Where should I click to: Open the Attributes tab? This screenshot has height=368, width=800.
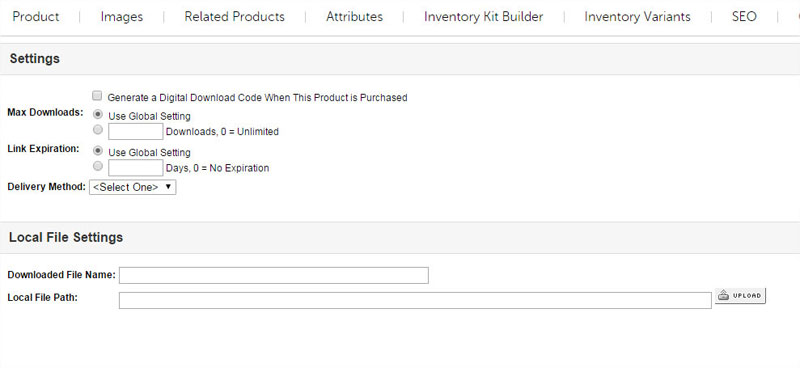point(354,17)
